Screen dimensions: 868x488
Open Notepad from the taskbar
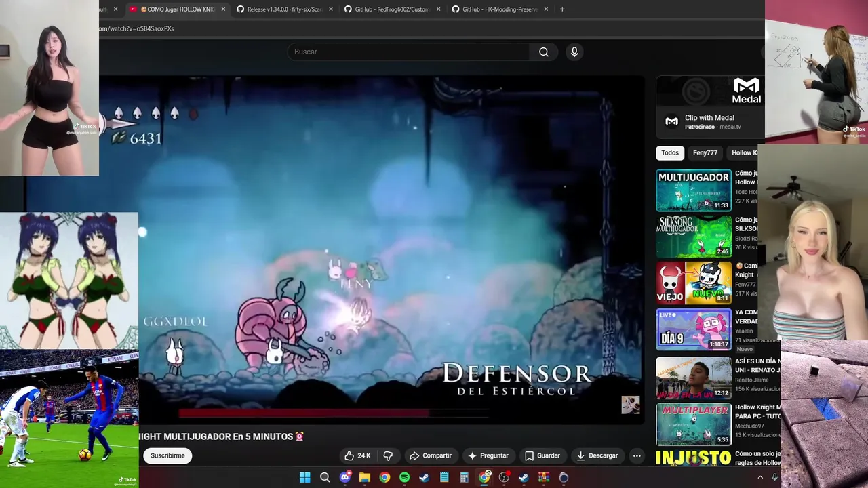click(x=444, y=477)
